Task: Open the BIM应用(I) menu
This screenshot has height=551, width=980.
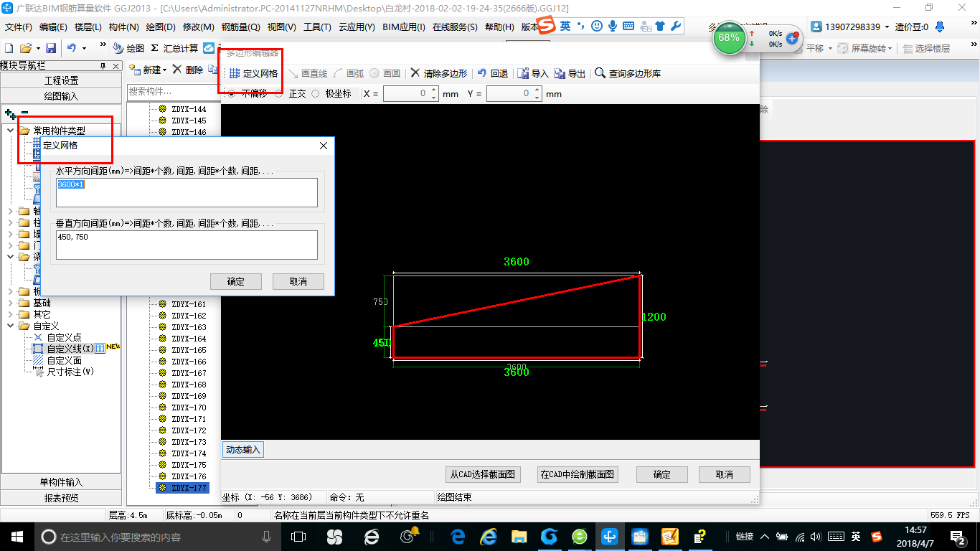Action: (404, 27)
